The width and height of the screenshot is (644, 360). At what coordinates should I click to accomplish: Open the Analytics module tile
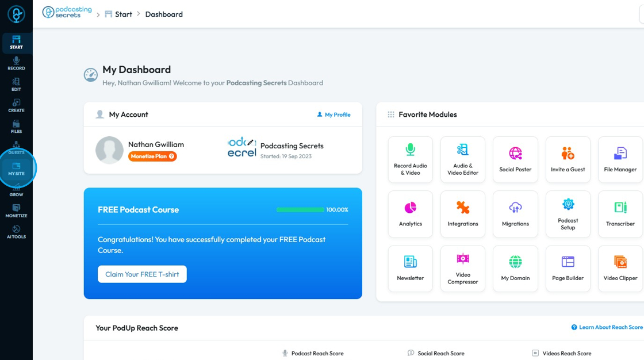coord(411,214)
